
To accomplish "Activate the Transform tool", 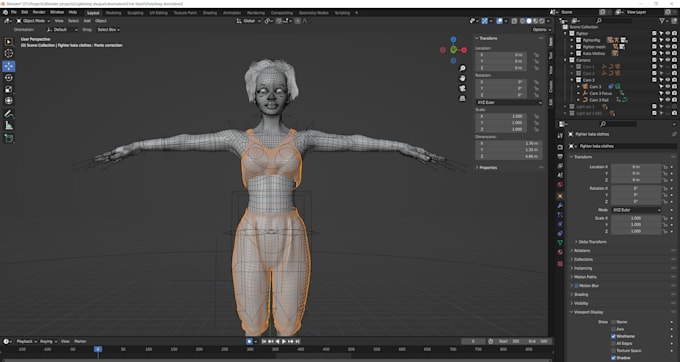I will [x=9, y=101].
